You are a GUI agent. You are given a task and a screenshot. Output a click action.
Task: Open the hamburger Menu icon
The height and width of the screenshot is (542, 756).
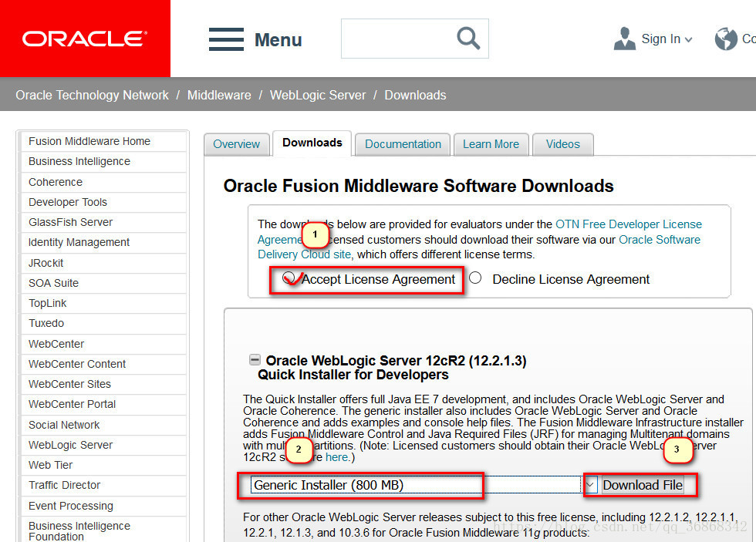coord(226,39)
